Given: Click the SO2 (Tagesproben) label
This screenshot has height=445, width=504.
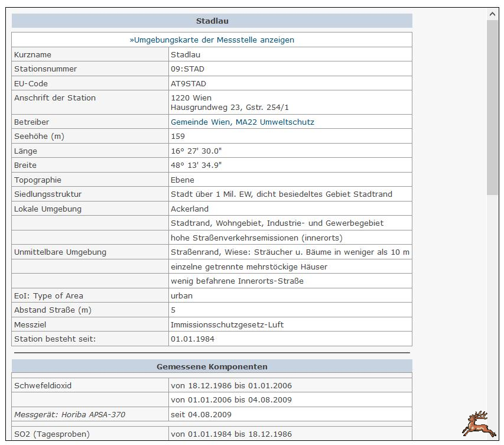Looking at the screenshot, I should [52, 434].
